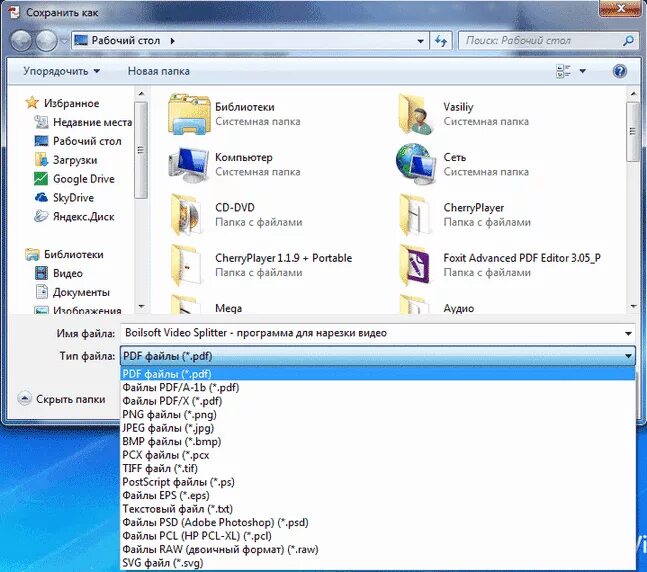Select the Vasiliy user folder icon
This screenshot has height=572, width=647.
tap(416, 114)
